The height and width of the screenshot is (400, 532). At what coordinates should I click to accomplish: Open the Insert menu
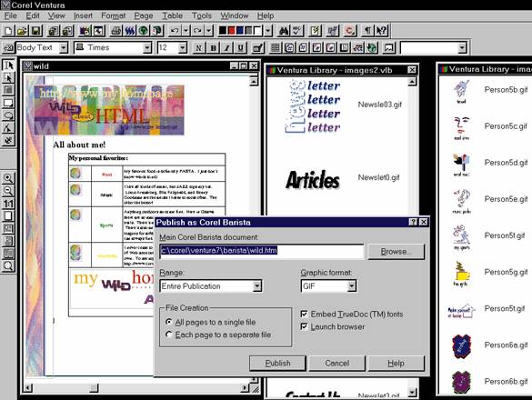coord(83,15)
